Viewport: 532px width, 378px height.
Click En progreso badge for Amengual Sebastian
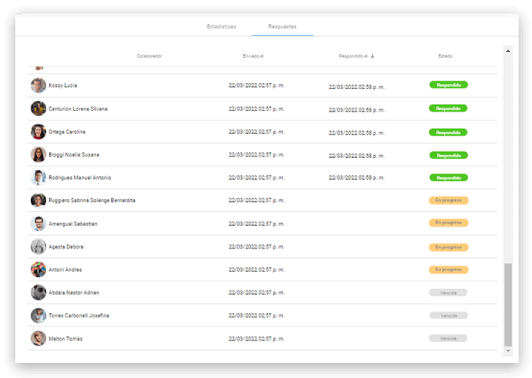click(x=449, y=223)
